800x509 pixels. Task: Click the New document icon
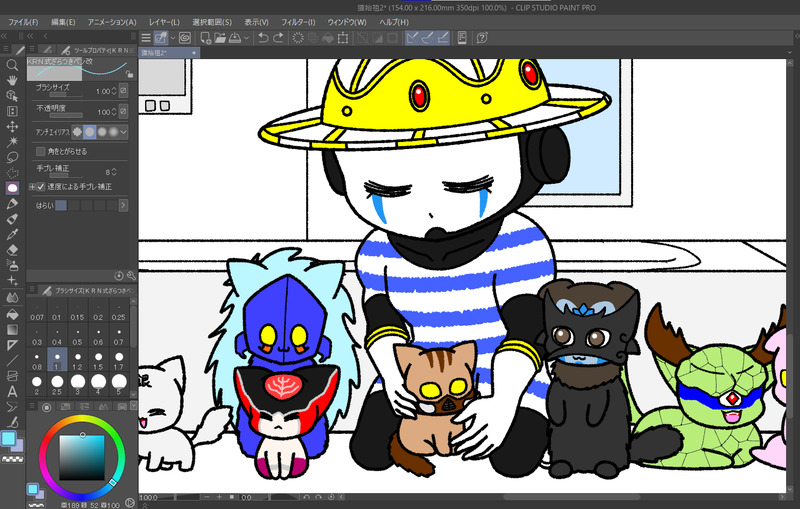205,38
